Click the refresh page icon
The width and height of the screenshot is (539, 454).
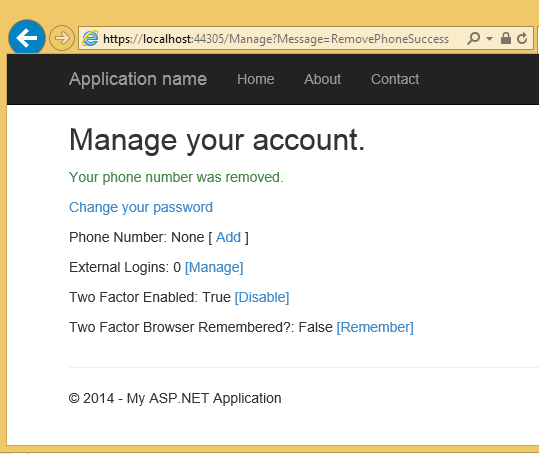coord(522,38)
